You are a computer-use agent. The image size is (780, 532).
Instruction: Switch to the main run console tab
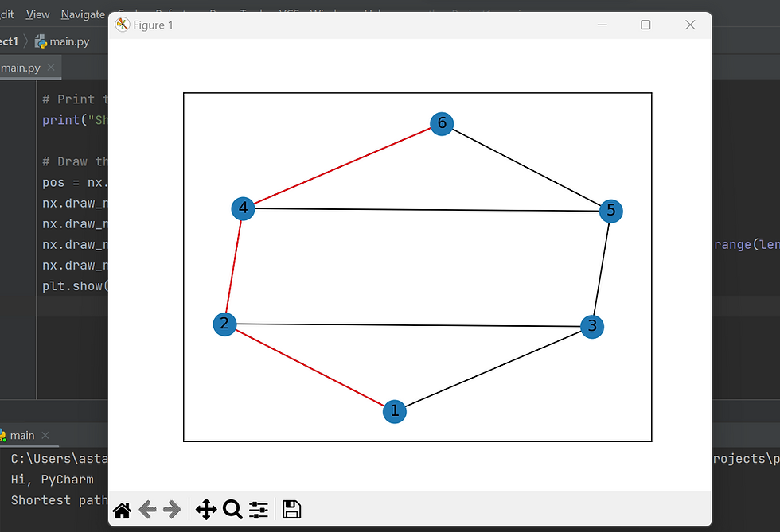21,435
